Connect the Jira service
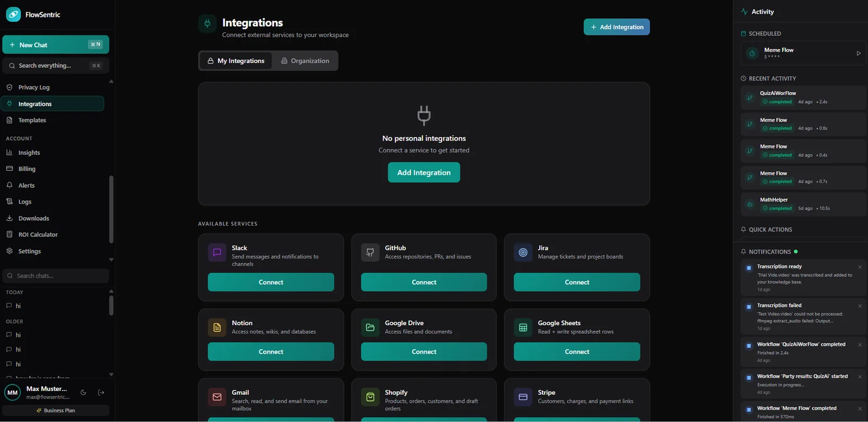868x422 pixels. (577, 282)
